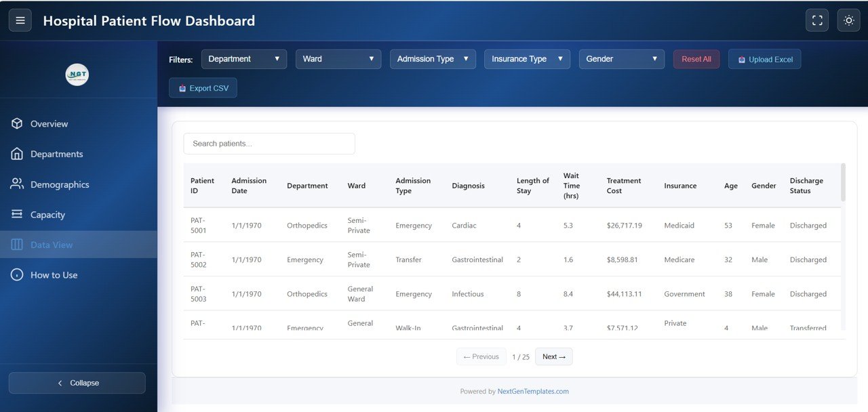Open the hamburger navigation menu
The image size is (868, 412).
pyautogui.click(x=20, y=20)
